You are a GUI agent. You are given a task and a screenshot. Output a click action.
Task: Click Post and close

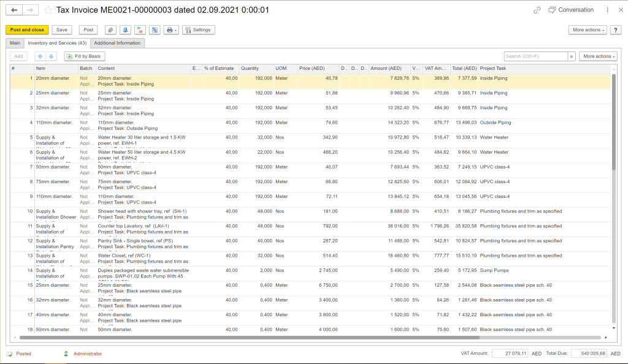27,30
